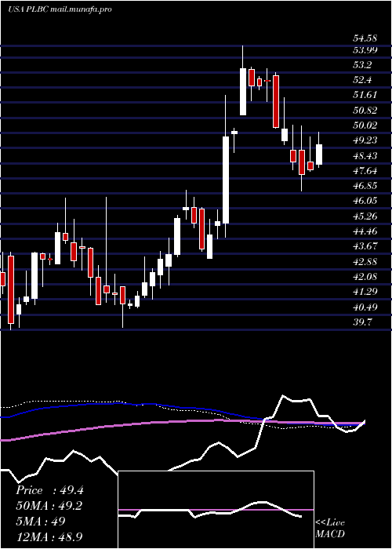Select the 50.82 price axis label

pos(364,111)
